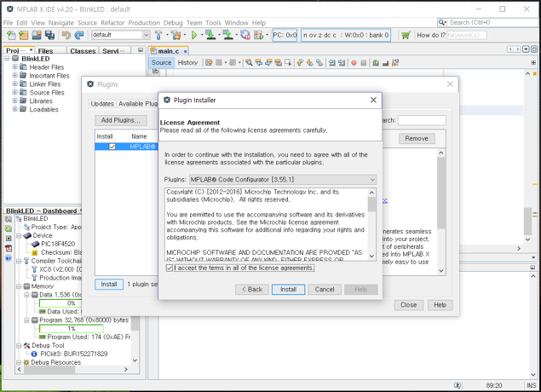
Task: Collapse the Debug Tool node in Dashboard
Action: coord(19,345)
